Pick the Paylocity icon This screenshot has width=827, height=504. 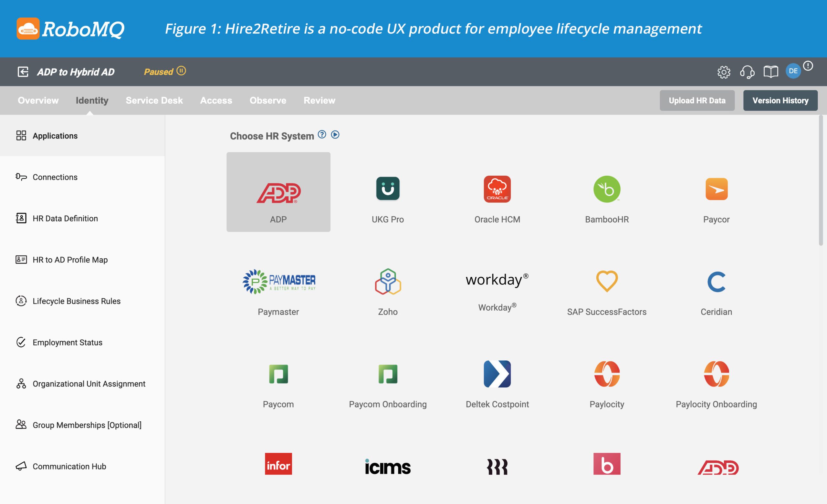click(x=607, y=374)
